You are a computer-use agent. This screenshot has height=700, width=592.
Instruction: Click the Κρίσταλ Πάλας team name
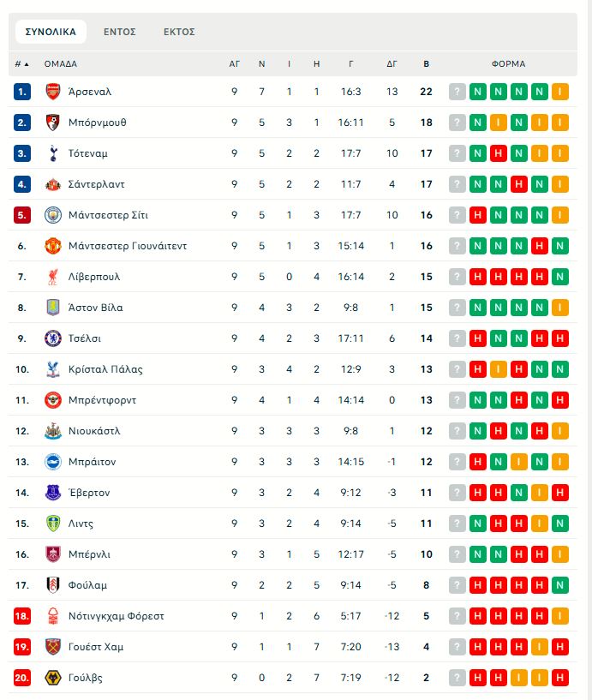point(105,369)
